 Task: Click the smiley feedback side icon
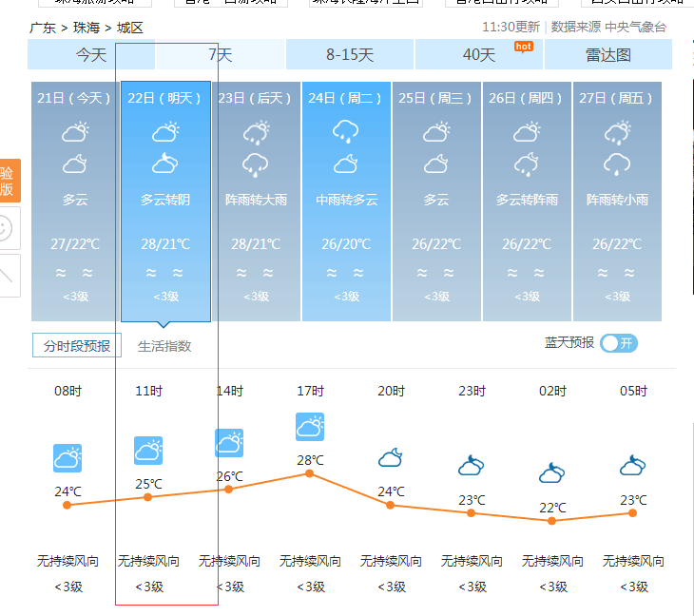pyautogui.click(x=9, y=228)
